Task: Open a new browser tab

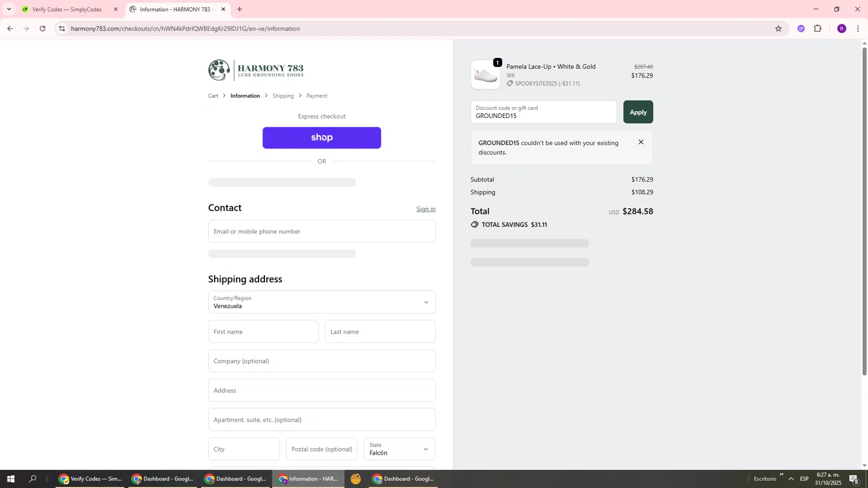Action: (240, 9)
